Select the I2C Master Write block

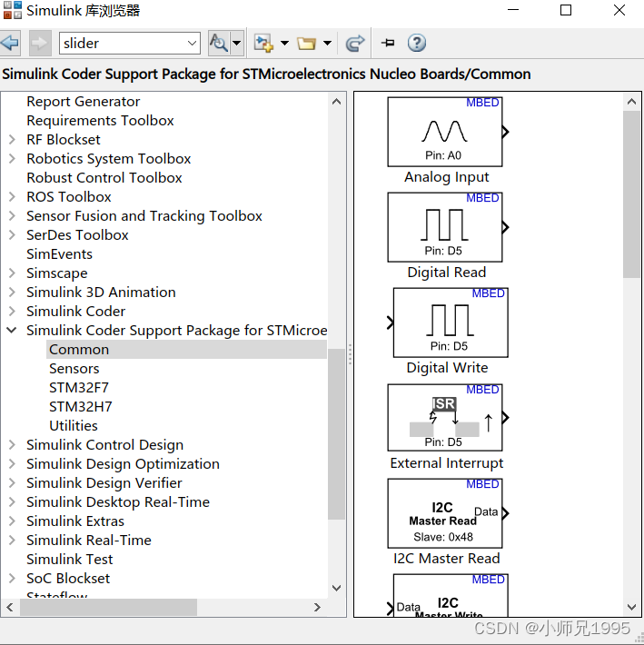click(451, 595)
